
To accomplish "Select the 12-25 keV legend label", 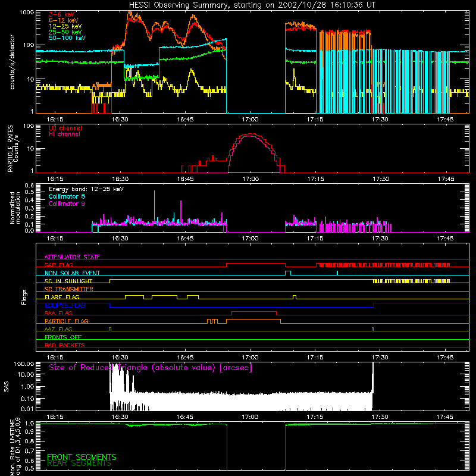I will tap(65, 26).
